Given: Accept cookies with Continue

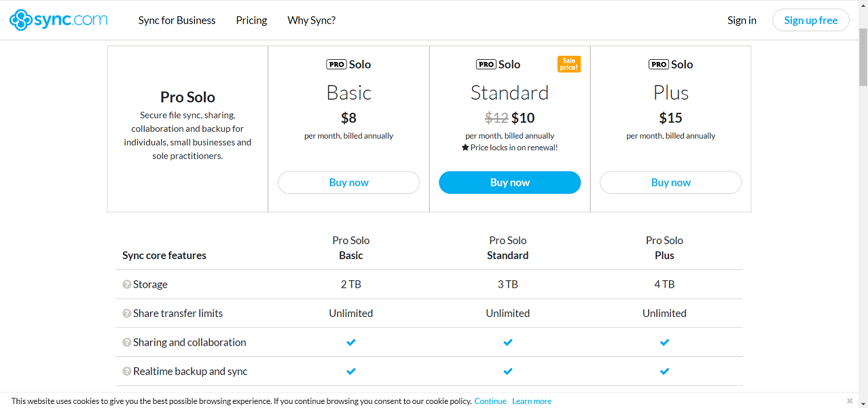Looking at the screenshot, I should point(490,401).
